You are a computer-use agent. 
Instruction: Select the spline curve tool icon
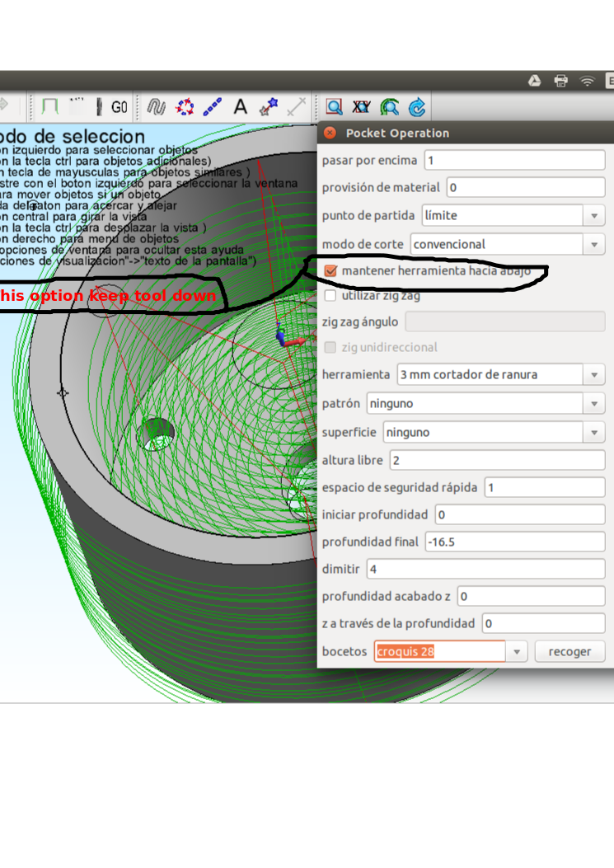tap(157, 106)
